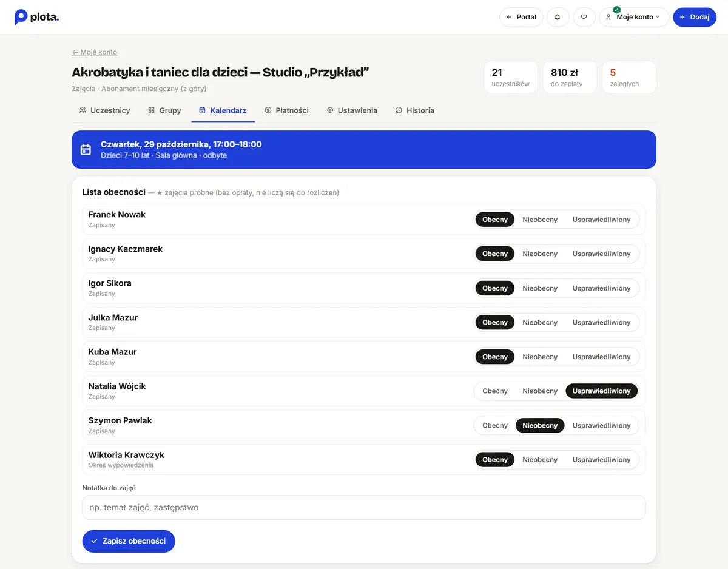Viewport: 728px width, 569px height.
Task: Click the 810 zł do zapłaty card
Action: (569, 77)
